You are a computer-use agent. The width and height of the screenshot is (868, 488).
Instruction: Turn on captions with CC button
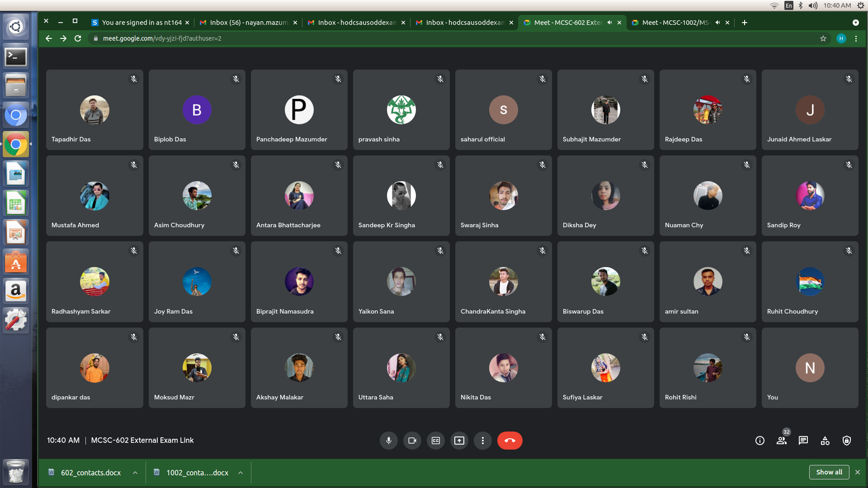click(435, 441)
